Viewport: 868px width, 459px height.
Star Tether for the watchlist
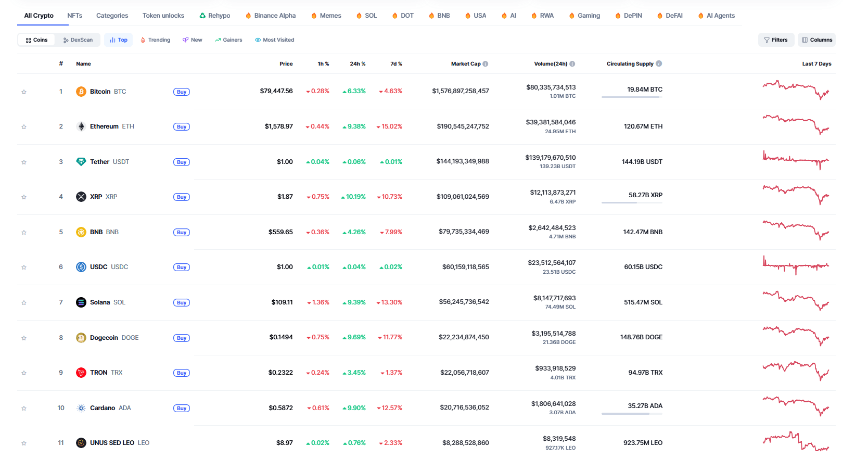pos(24,162)
